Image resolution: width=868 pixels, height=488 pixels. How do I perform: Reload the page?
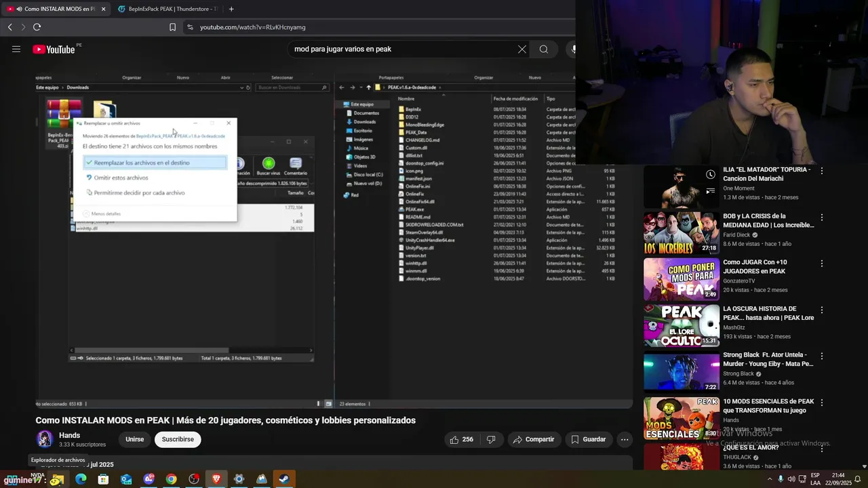[37, 27]
